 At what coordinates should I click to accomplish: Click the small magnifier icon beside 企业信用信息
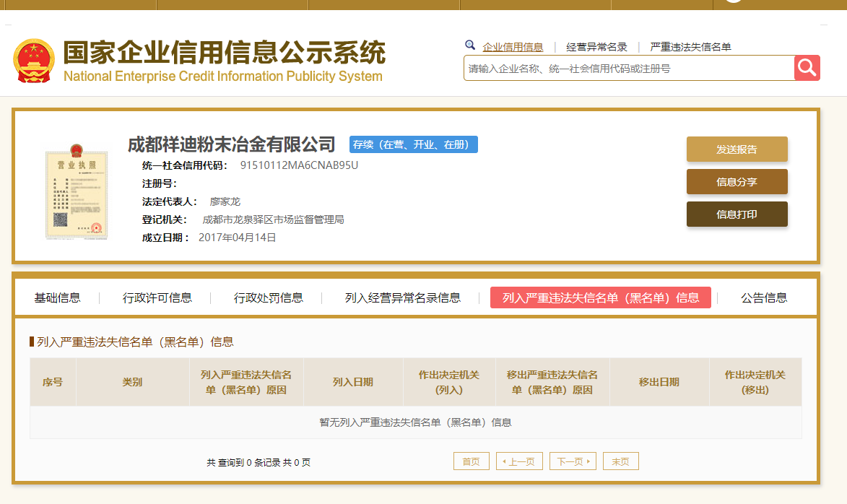coord(470,45)
